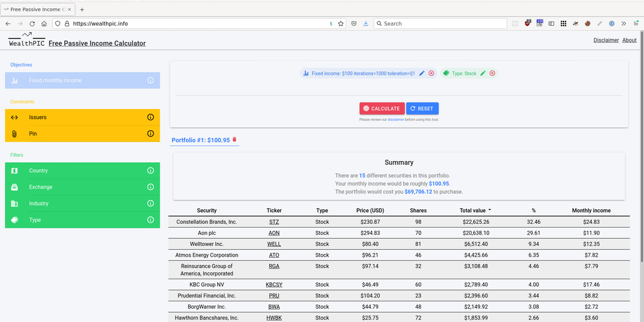Open info icon next to Industry filter
644x322 pixels.
[150, 204]
